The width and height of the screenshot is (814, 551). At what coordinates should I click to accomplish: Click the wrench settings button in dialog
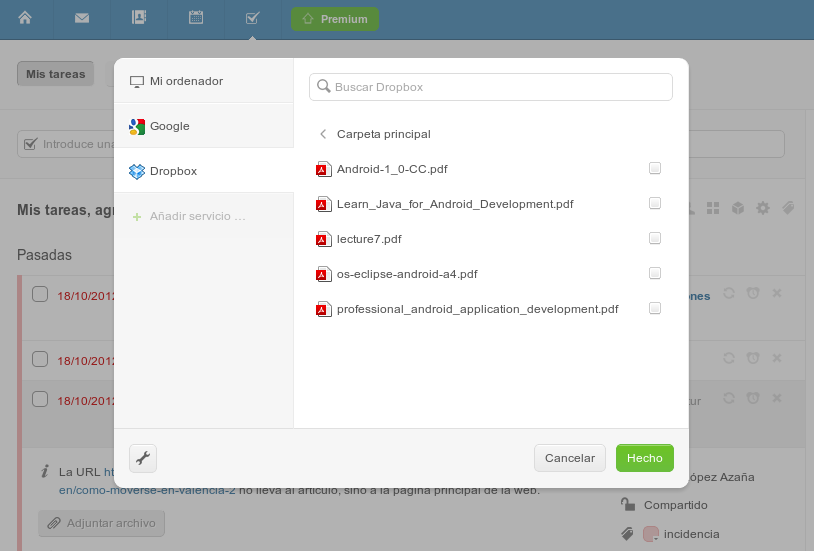143,458
